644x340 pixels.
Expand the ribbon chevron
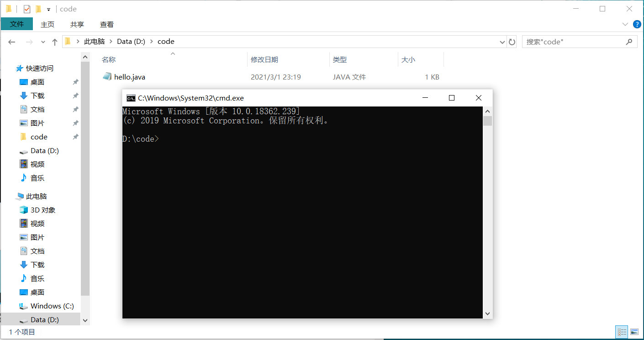pyautogui.click(x=625, y=24)
